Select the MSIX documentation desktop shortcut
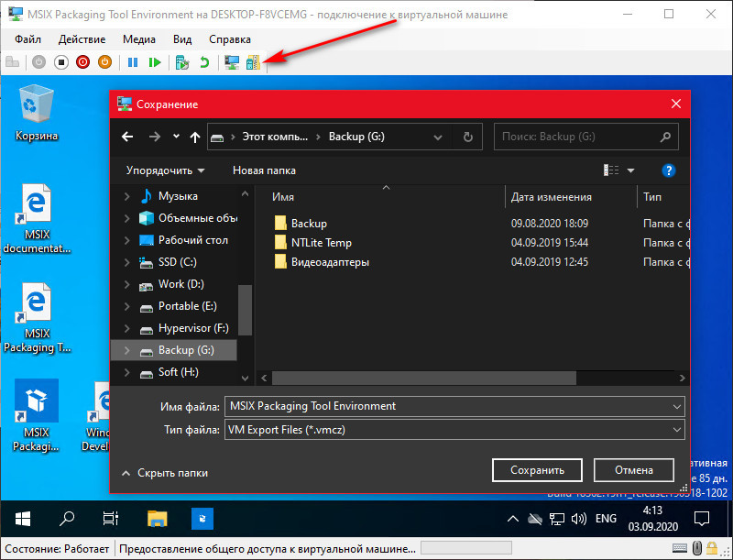The width and height of the screenshot is (733, 560). coord(37,219)
